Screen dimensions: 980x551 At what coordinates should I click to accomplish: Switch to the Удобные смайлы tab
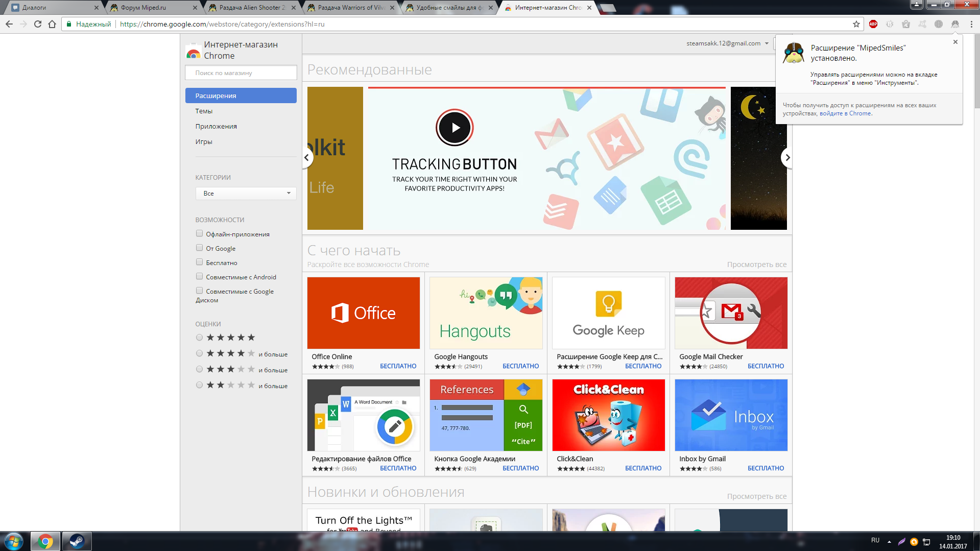[x=448, y=8]
